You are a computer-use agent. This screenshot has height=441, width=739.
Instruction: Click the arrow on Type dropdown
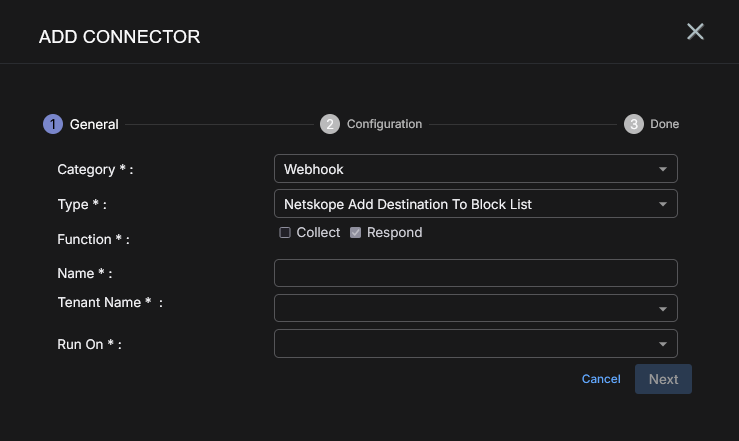click(662, 205)
